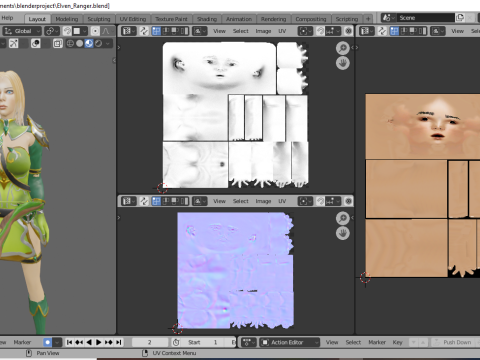This screenshot has height=360, width=480.
Task: Toggle proportional editing in the 3D viewport header
Action: click(95, 31)
